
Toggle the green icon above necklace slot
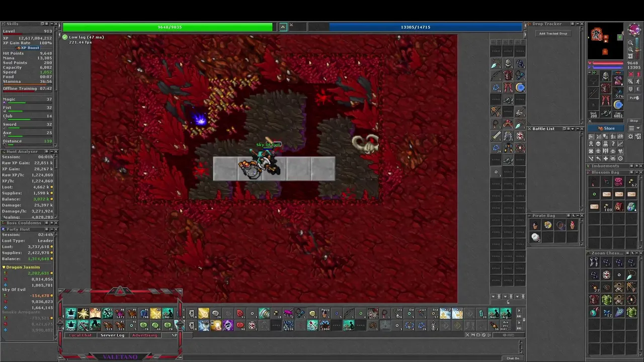pyautogui.click(x=595, y=72)
